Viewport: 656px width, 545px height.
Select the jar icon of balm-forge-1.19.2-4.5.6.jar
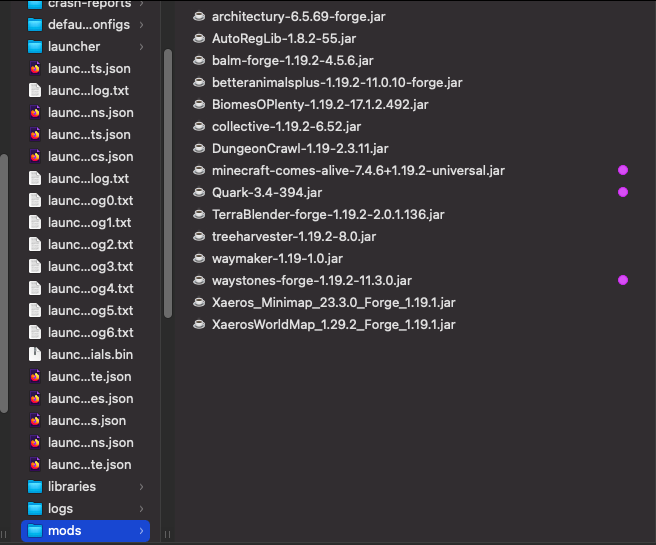pyautogui.click(x=199, y=60)
